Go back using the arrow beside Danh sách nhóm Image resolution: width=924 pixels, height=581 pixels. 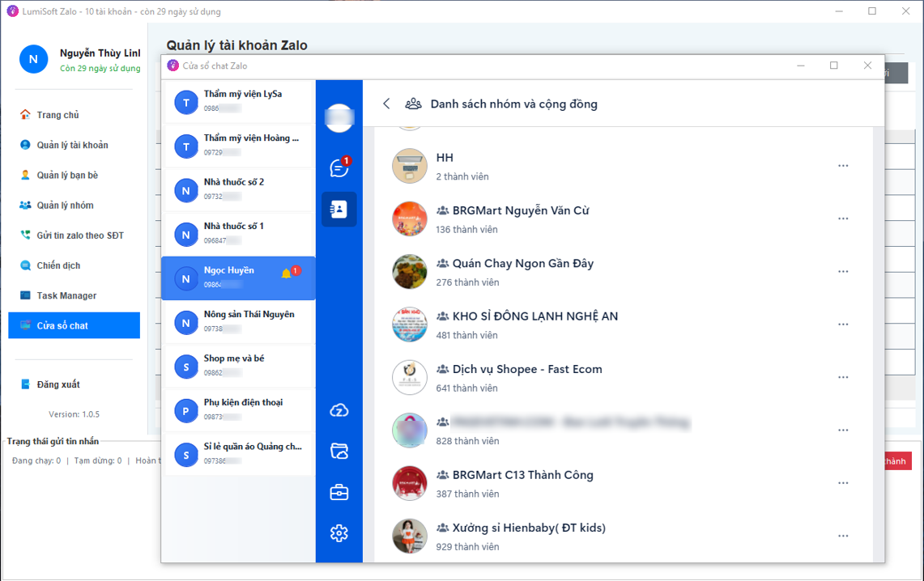[x=386, y=104]
